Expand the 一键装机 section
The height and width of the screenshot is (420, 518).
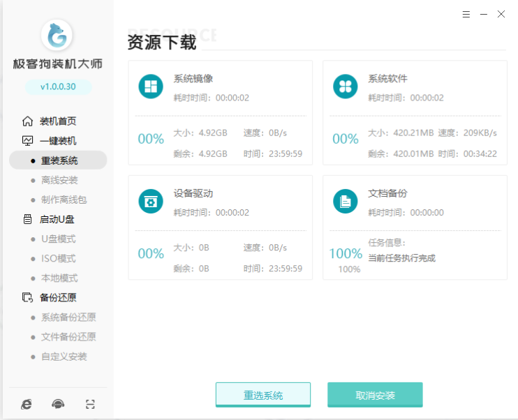tap(57, 140)
